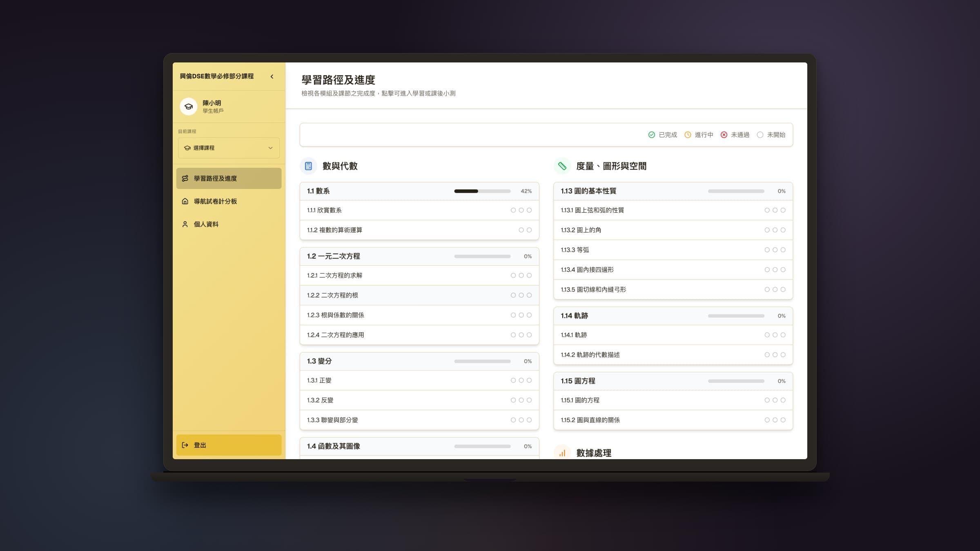Click the bar chart icon beside 數據處理

[562, 453]
